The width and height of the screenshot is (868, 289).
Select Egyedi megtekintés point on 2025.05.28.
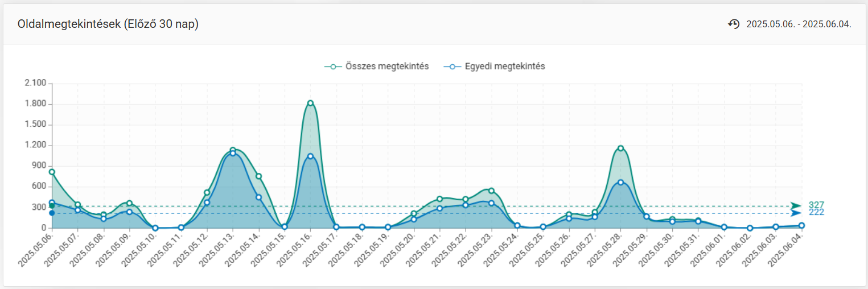coord(620,183)
